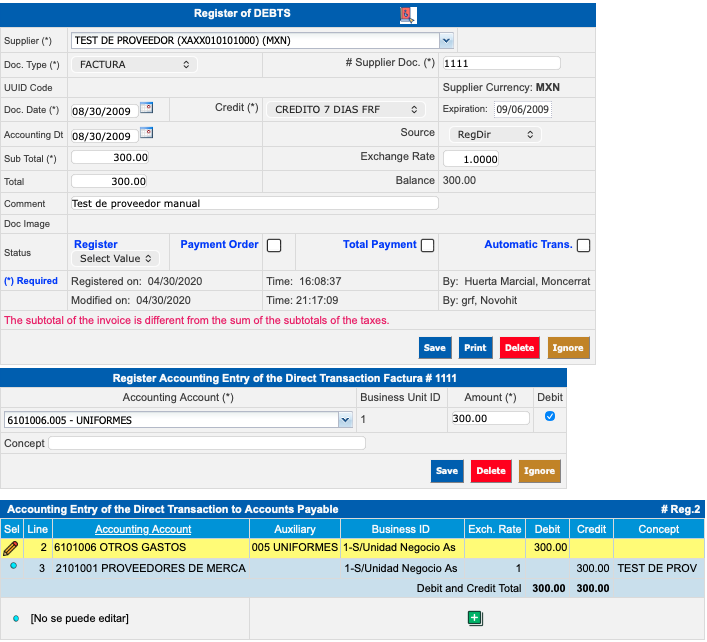
Task: Select the radio bullet on line 3
Action: tap(12, 566)
